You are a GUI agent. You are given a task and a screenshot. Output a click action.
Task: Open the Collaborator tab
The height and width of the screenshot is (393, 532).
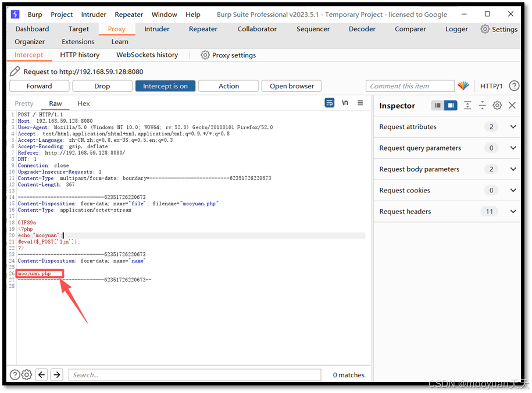pos(257,29)
